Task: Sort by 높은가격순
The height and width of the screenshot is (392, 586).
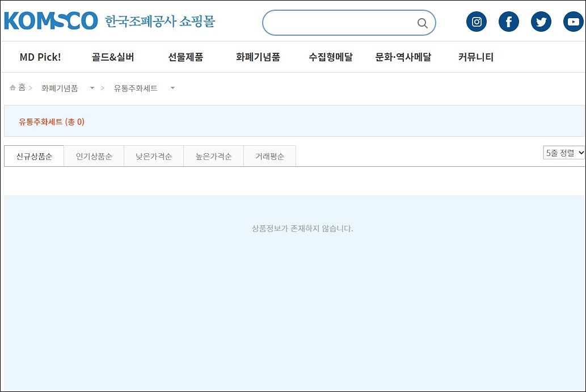Action: point(213,156)
